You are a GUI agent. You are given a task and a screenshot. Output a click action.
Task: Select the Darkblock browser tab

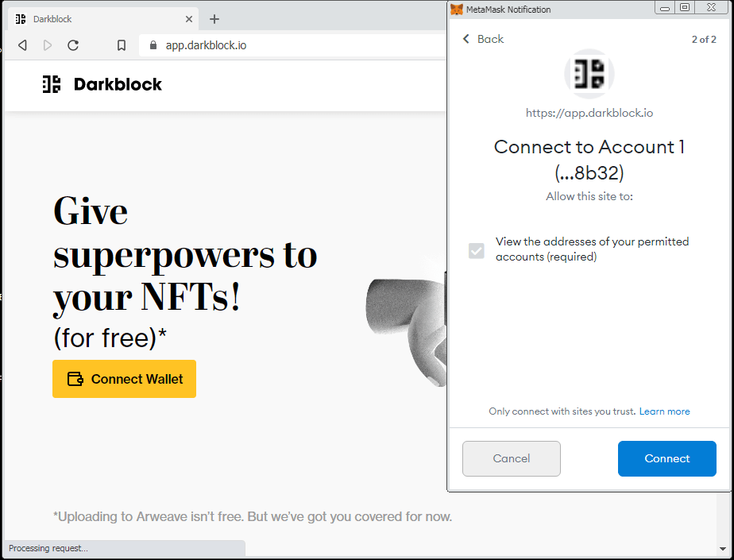pos(103,19)
